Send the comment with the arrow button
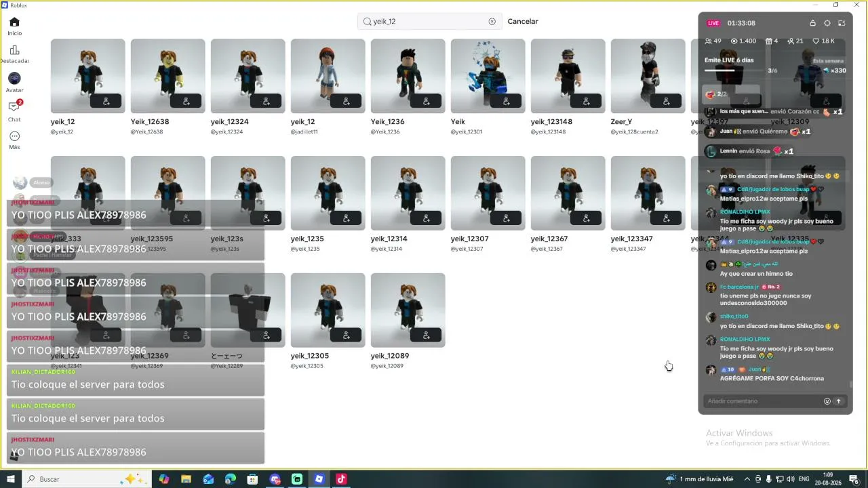868x488 pixels. point(838,401)
